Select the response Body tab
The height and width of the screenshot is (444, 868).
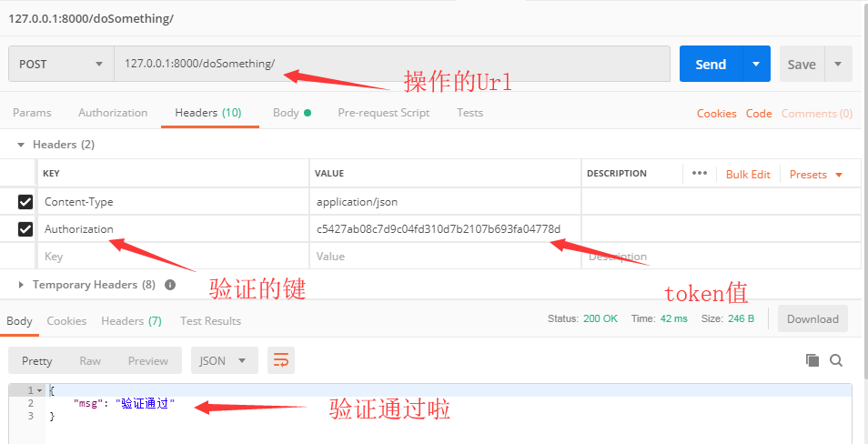19,321
